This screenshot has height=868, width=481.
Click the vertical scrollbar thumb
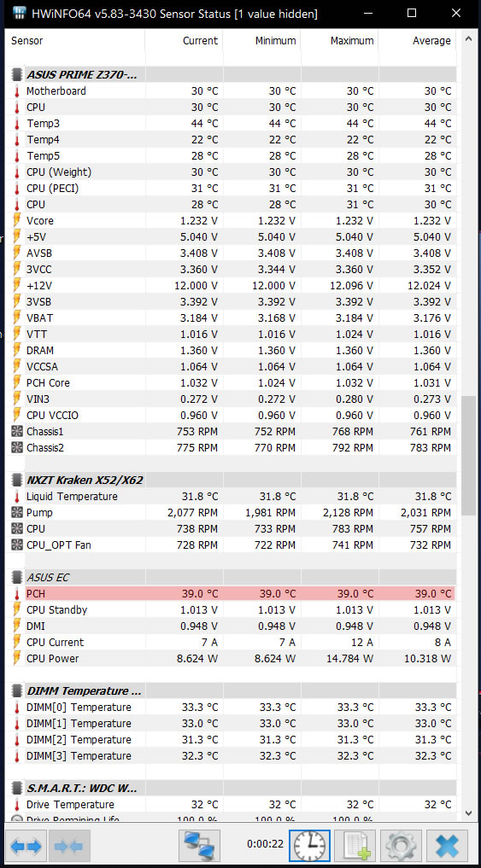click(468, 455)
